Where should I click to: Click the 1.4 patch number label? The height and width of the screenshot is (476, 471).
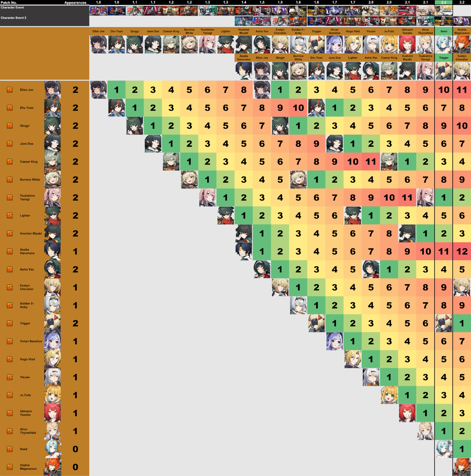point(244,2)
